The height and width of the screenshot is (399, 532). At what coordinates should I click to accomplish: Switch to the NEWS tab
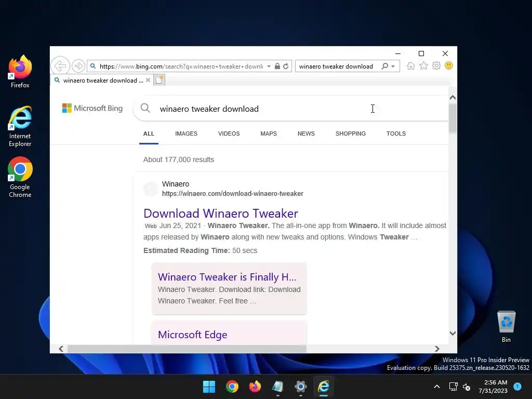[306, 134]
